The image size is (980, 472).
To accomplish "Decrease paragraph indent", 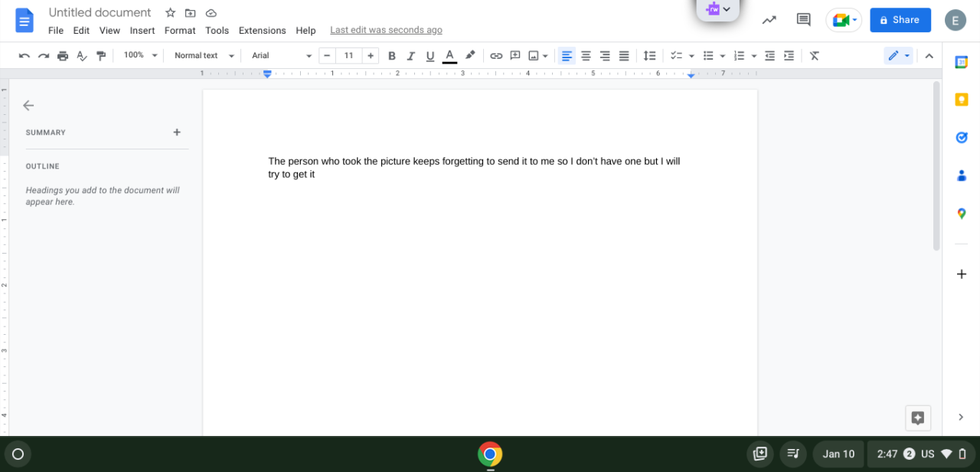I will pyautogui.click(x=770, y=56).
